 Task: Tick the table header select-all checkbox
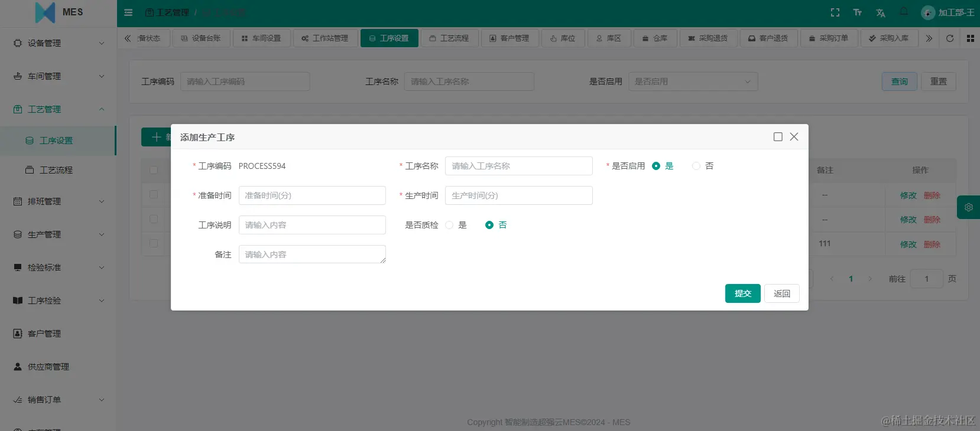coord(154,170)
